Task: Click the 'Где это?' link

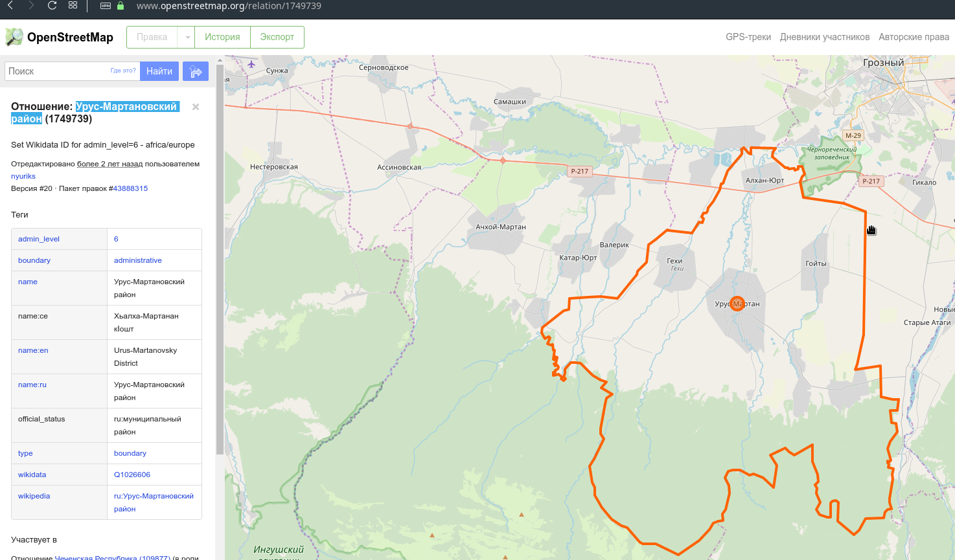Action: [x=123, y=71]
